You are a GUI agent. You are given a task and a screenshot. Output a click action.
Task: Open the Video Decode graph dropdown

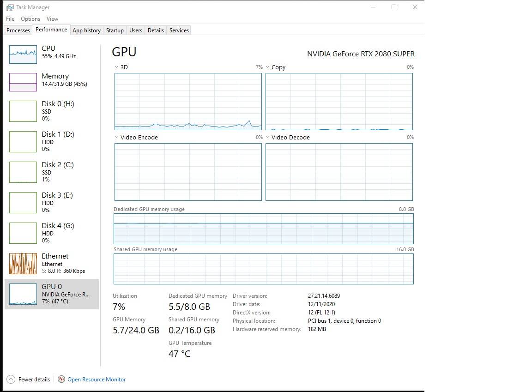tap(268, 138)
